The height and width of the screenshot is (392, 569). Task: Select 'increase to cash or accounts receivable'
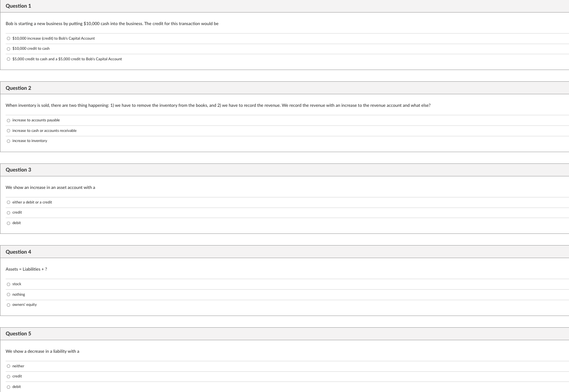(8, 131)
